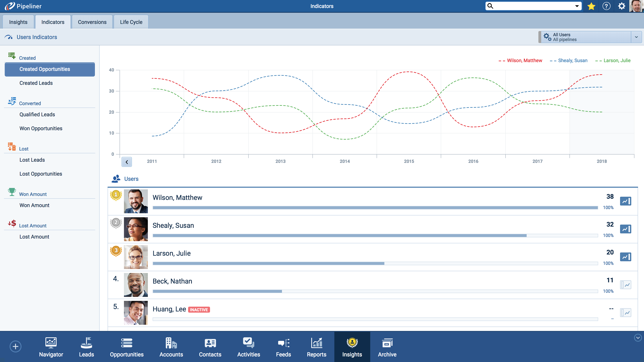Open the Leads section icon

(x=86, y=347)
